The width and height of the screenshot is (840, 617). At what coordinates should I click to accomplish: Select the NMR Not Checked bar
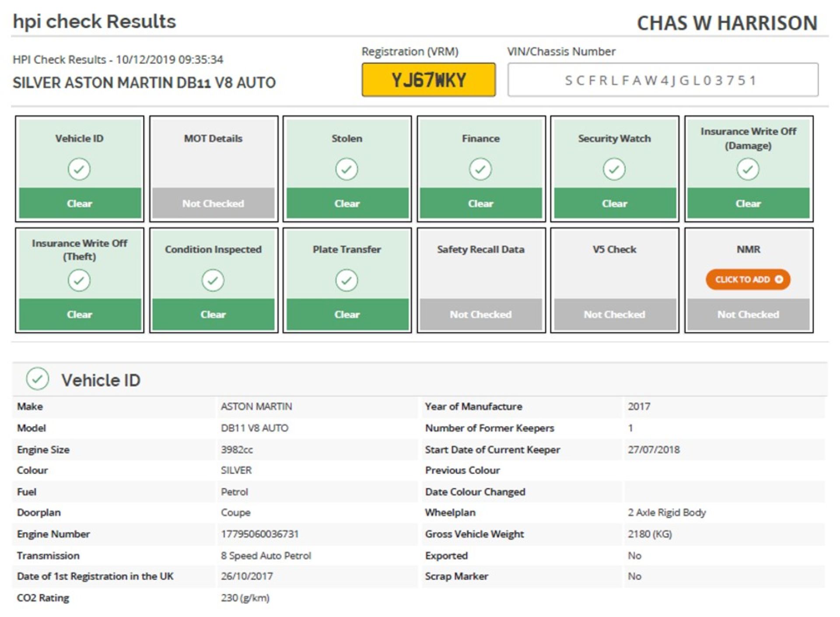(749, 314)
